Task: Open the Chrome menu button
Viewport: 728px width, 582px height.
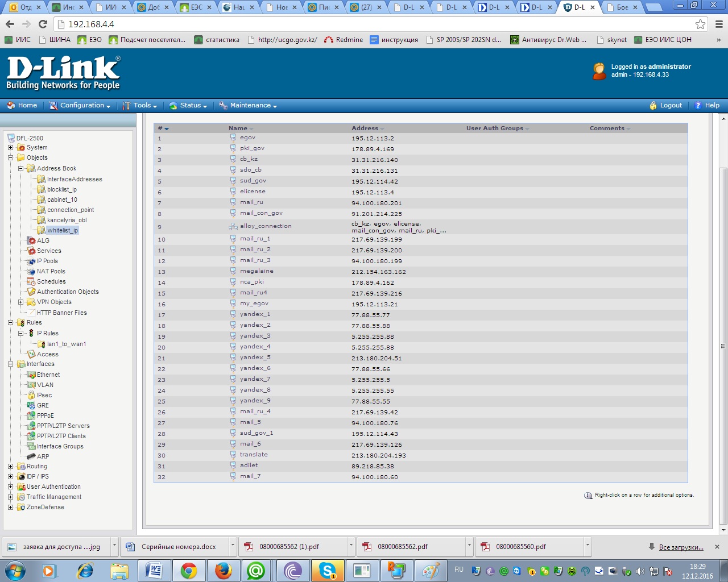Action: pos(719,24)
